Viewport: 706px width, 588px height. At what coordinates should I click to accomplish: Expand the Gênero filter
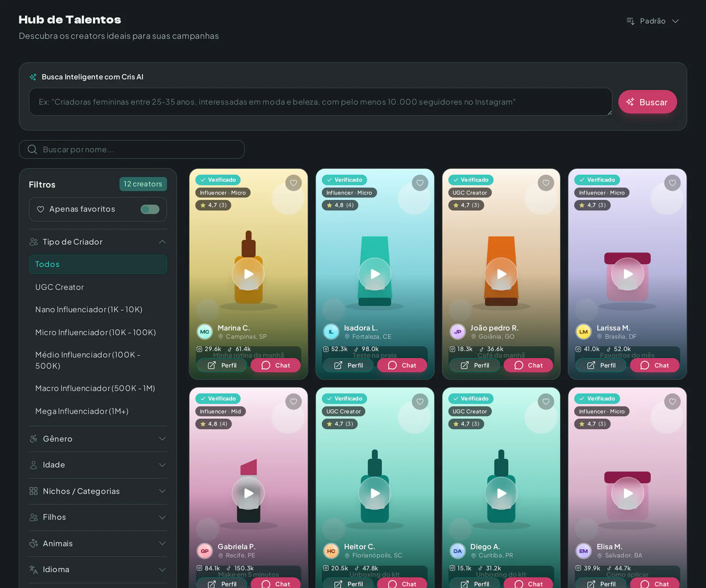[x=98, y=439]
